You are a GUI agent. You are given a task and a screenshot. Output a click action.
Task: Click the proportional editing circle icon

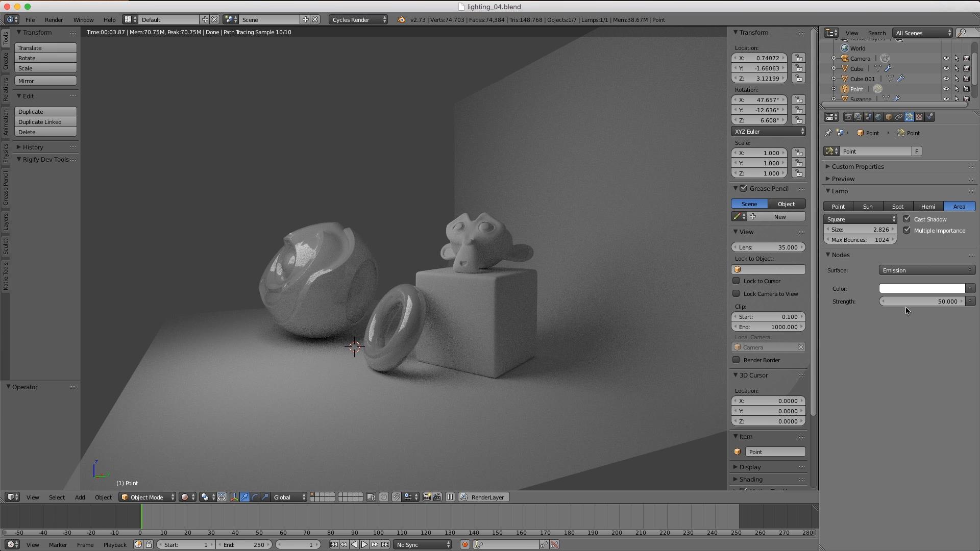384,497
